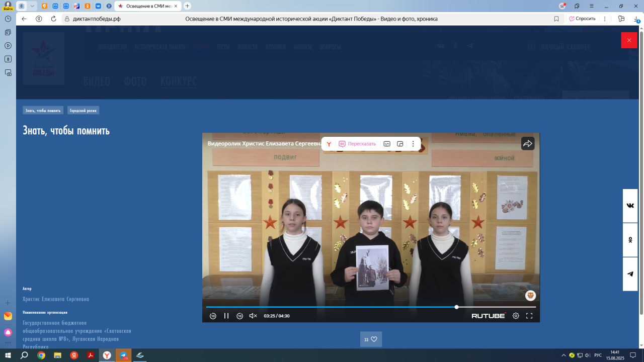
Task: Open history in browser sidebar
Action: [x=8, y=19]
